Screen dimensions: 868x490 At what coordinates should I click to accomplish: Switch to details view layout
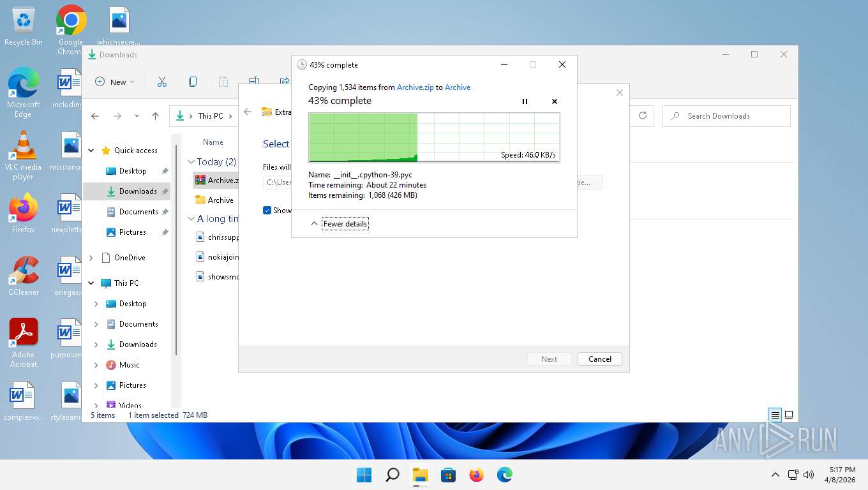click(x=775, y=415)
